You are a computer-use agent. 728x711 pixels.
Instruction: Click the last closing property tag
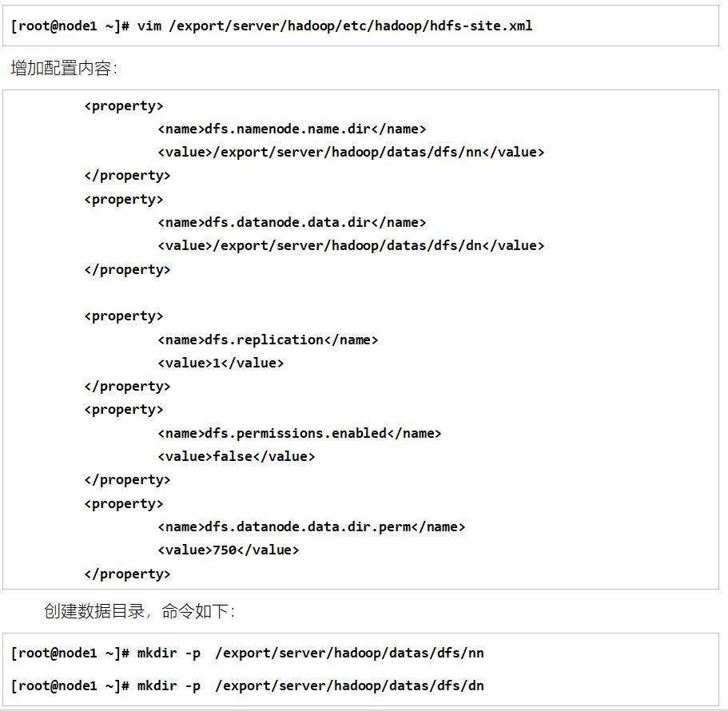pos(127,574)
